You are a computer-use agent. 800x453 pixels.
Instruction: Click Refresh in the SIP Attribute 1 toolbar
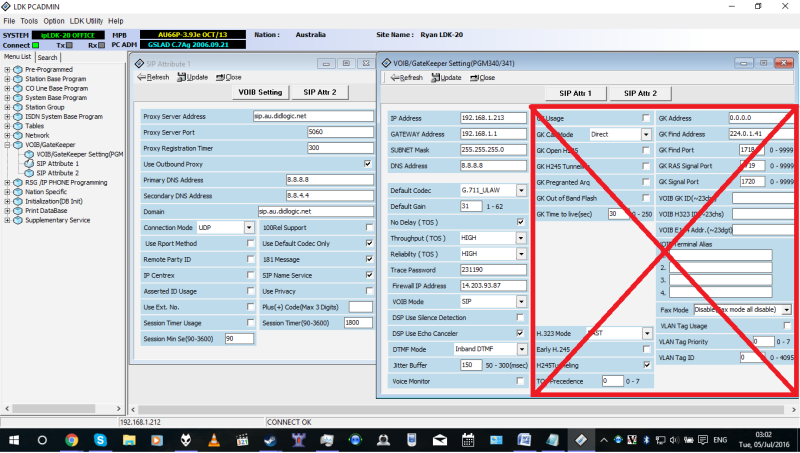click(x=153, y=77)
